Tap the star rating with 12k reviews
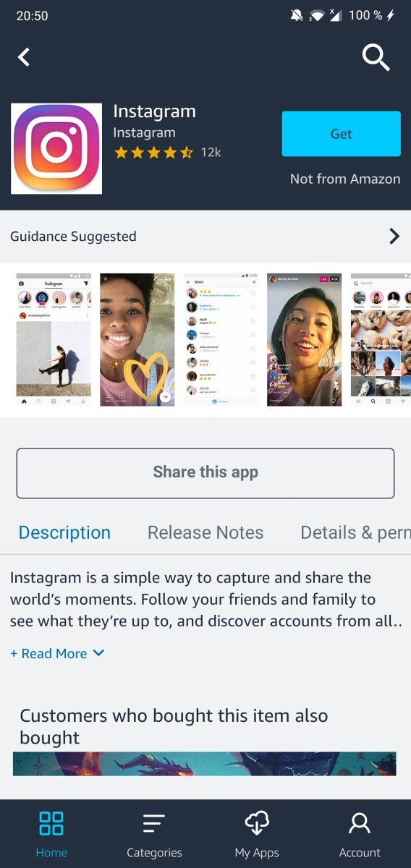 (x=167, y=153)
